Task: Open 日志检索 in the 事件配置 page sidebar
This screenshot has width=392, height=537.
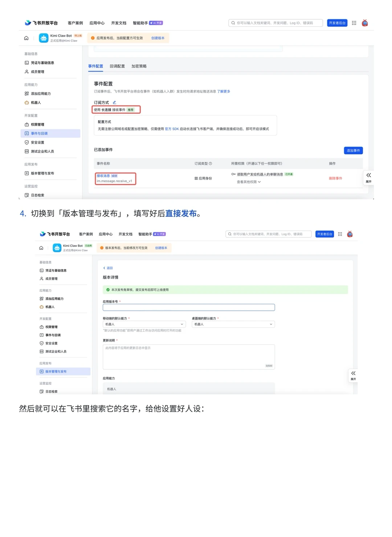Action: click(x=34, y=195)
